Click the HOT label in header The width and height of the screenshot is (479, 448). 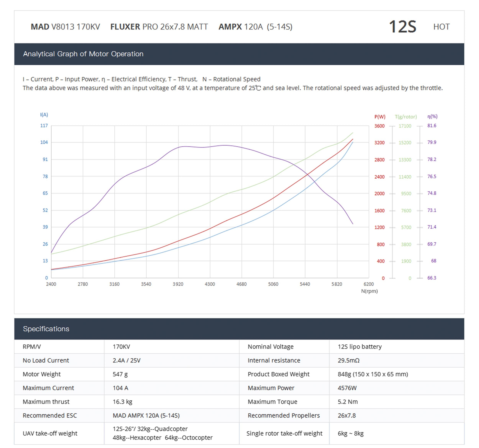[x=441, y=27]
